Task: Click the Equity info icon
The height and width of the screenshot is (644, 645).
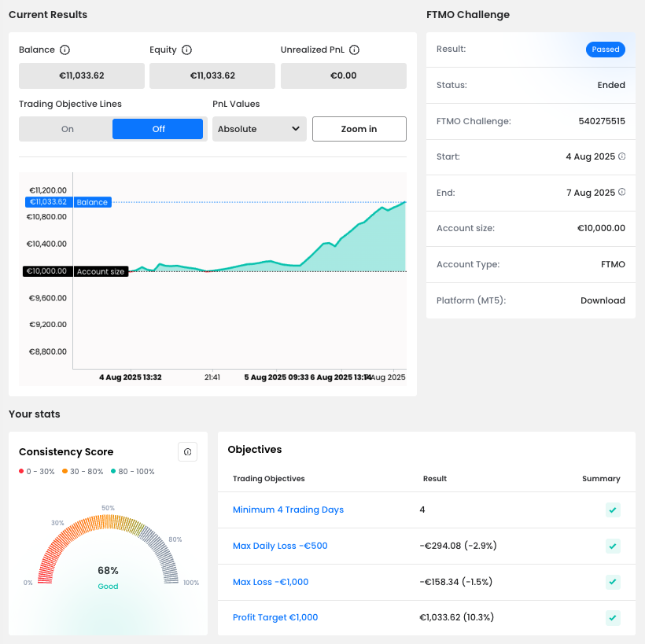Action: pyautogui.click(x=186, y=50)
